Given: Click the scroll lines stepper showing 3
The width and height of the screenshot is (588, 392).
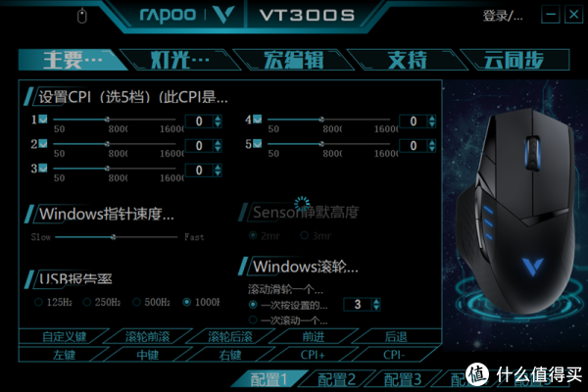Looking at the screenshot, I should pos(376,304).
